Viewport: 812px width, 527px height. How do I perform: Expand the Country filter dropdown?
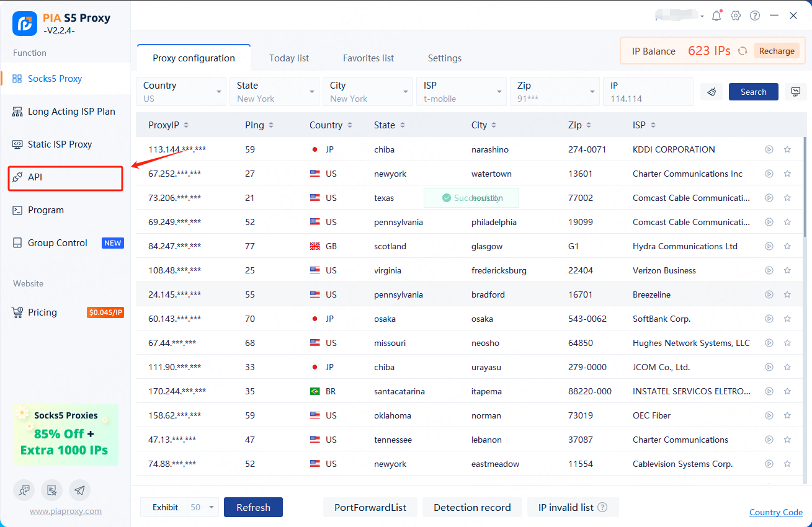pos(181,92)
